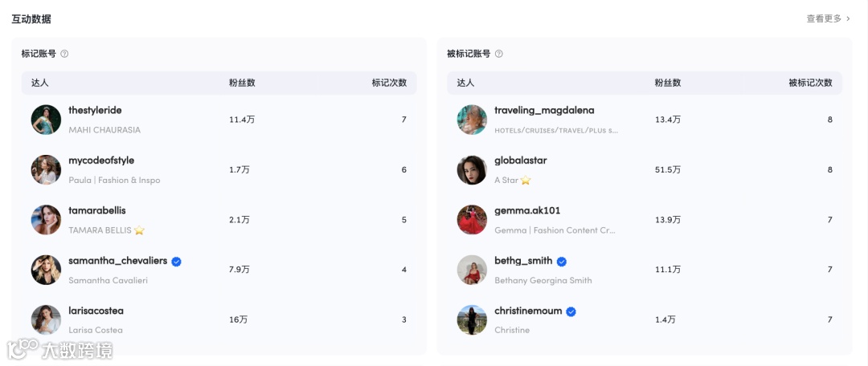The height and width of the screenshot is (366, 868).
Task: Click chevron arrow beside 查看更多
Action: (x=848, y=18)
